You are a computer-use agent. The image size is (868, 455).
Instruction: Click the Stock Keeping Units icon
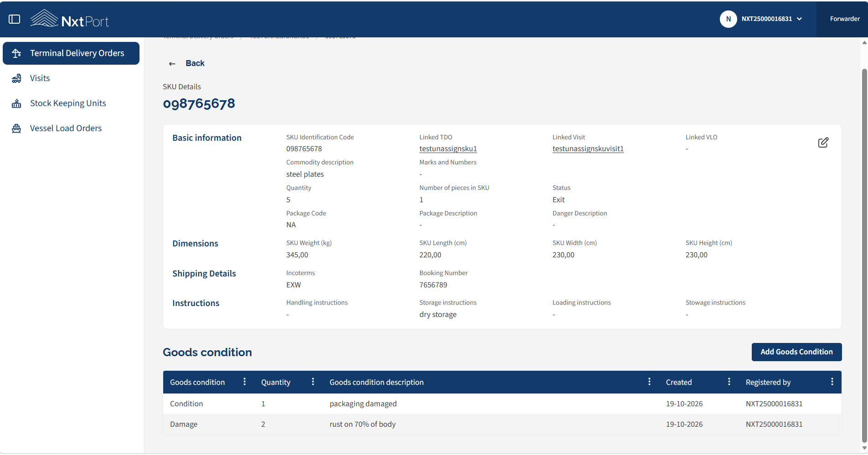(x=16, y=103)
